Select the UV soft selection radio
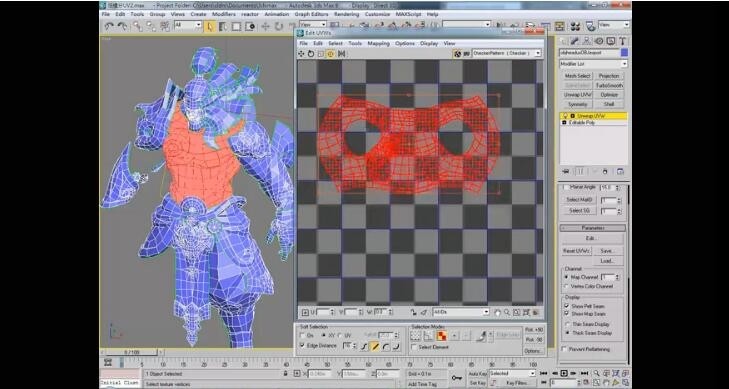 tap(340, 335)
